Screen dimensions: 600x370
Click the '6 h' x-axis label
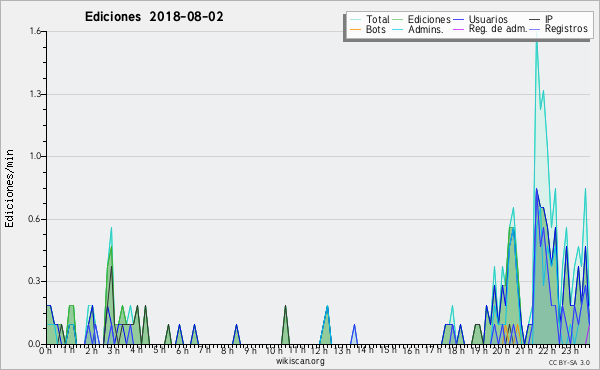[x=182, y=351]
